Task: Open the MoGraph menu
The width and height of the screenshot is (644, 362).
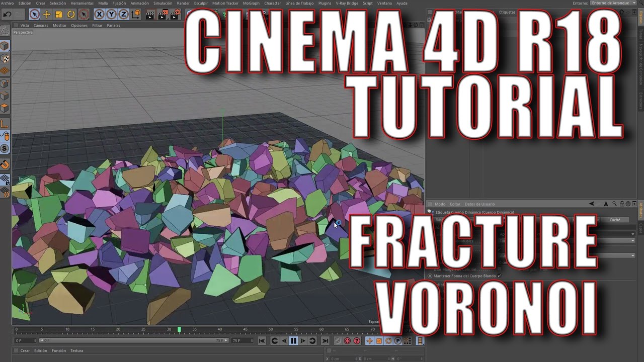Action: click(251, 3)
